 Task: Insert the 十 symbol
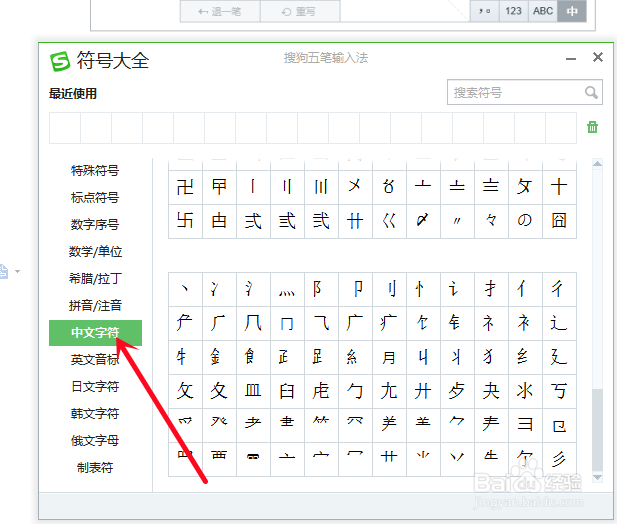pyautogui.click(x=559, y=187)
